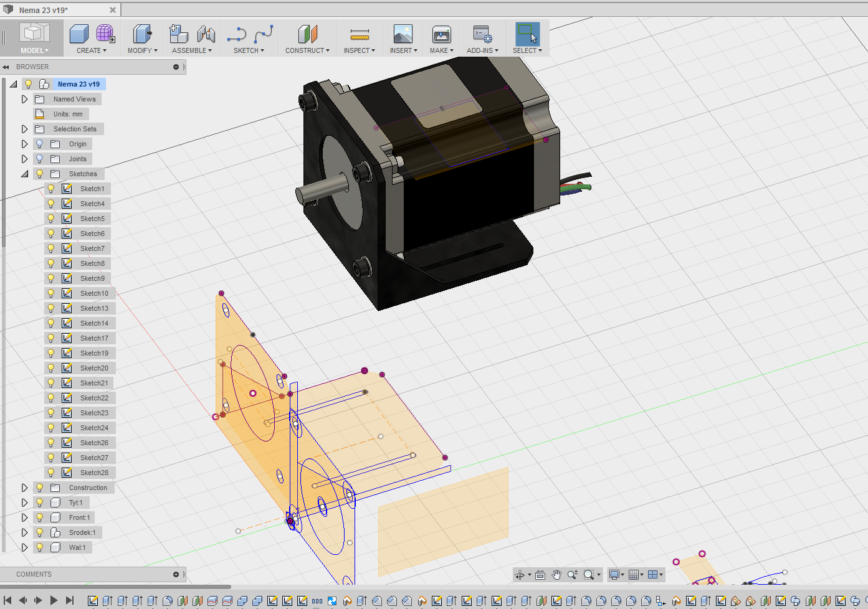
Task: Click the Create Form sculpt icon
Action: (x=105, y=34)
